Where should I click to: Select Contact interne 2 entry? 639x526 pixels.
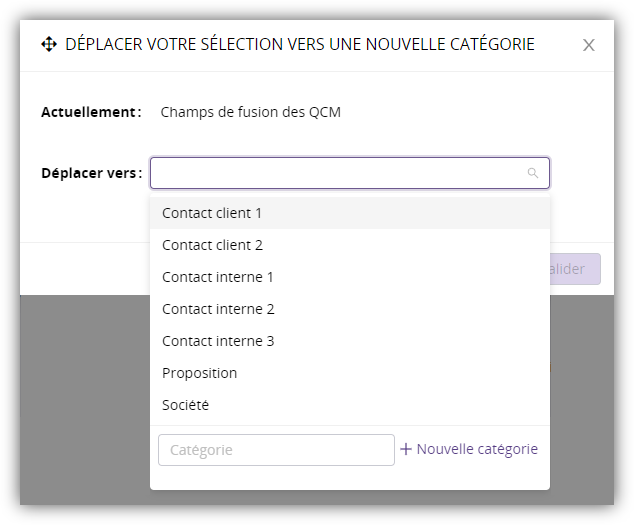point(218,309)
